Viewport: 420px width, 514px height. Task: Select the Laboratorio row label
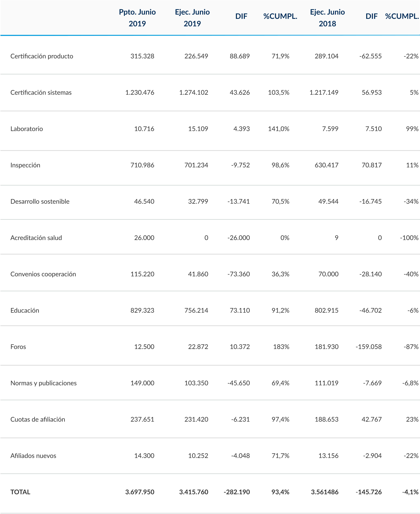click(x=27, y=129)
